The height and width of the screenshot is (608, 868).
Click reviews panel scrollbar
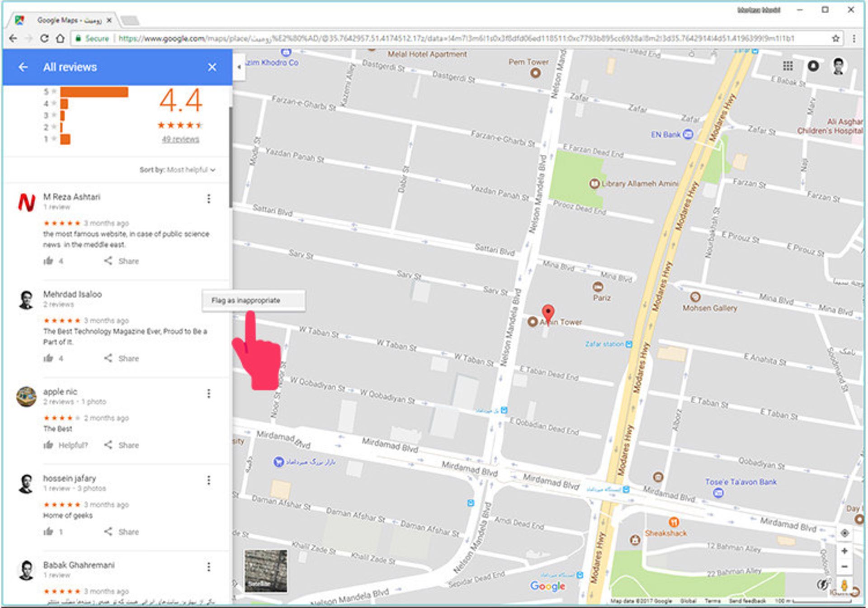(230, 157)
